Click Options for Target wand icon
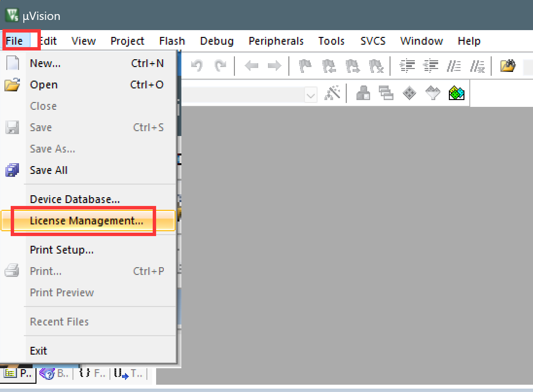This screenshot has height=392, width=533. point(333,93)
